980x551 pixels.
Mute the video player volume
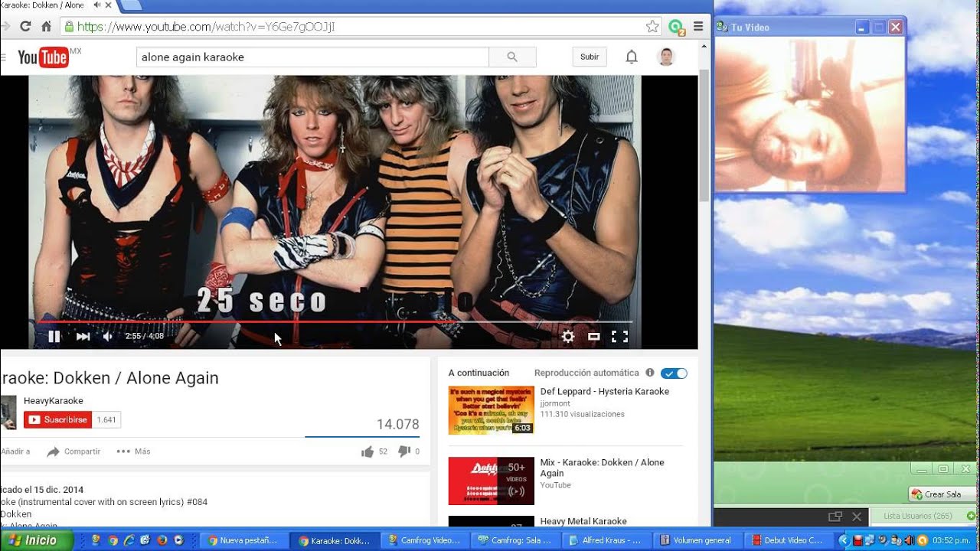pos(108,336)
